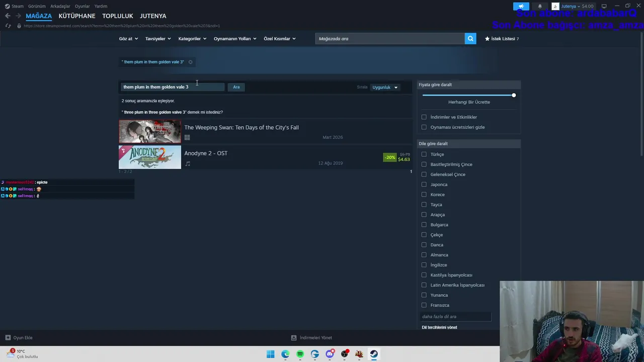The image size is (644, 362).
Task: Open the blue G app in taskbar
Action: point(315,354)
